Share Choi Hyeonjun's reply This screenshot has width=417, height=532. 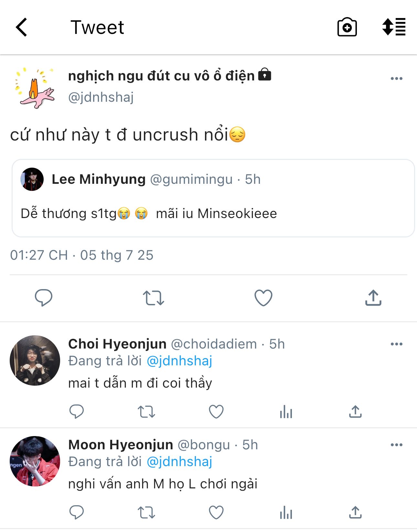click(x=355, y=412)
